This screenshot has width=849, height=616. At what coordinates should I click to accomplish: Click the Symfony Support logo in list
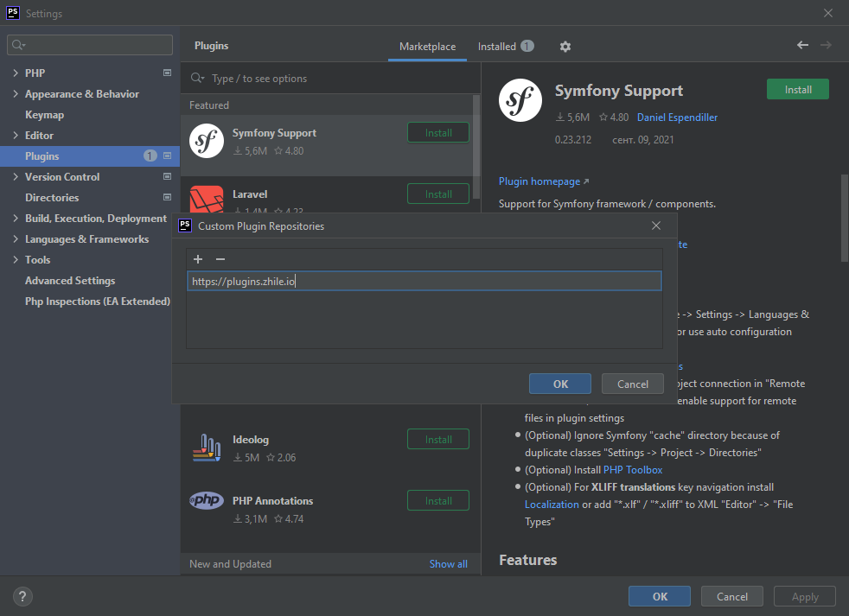pos(207,141)
